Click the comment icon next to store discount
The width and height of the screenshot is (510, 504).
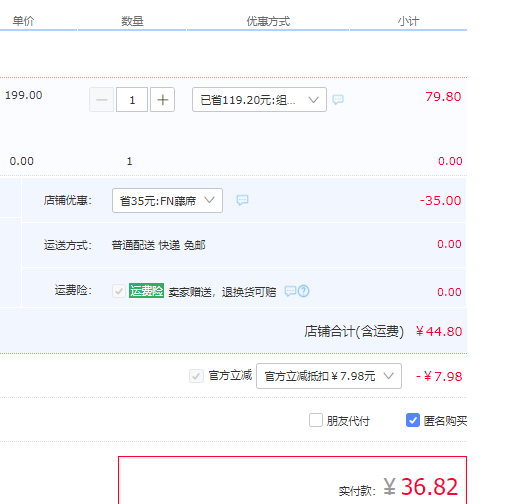click(x=242, y=200)
